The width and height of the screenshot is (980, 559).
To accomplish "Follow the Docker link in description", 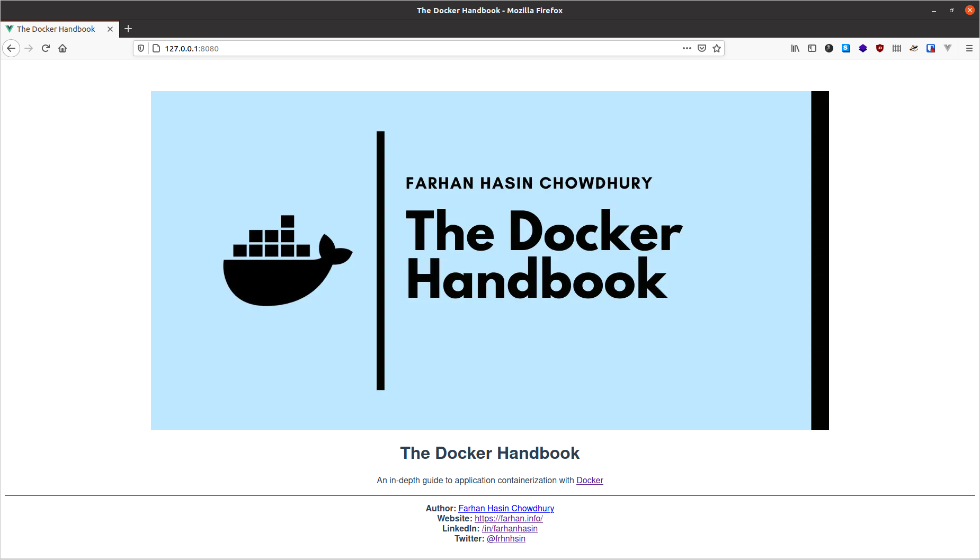I will coord(590,480).
